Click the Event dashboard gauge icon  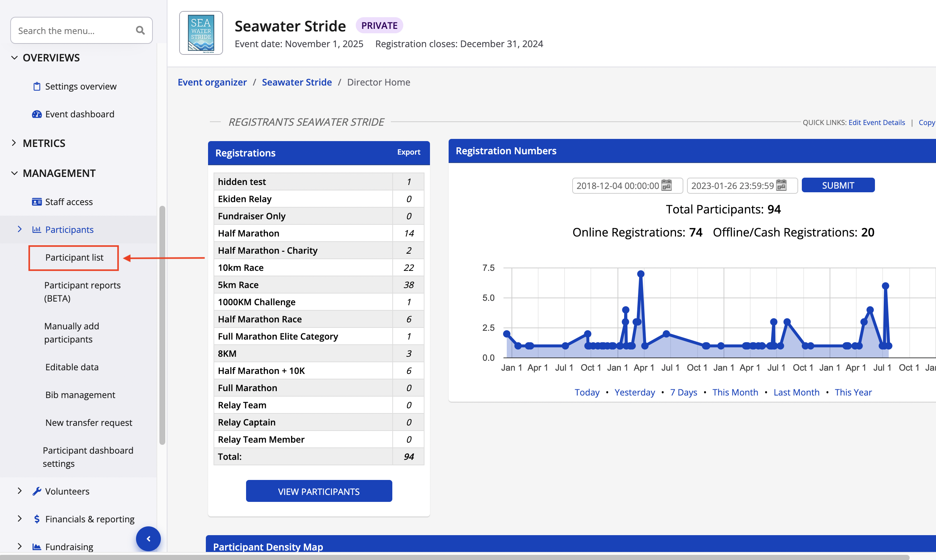(37, 114)
